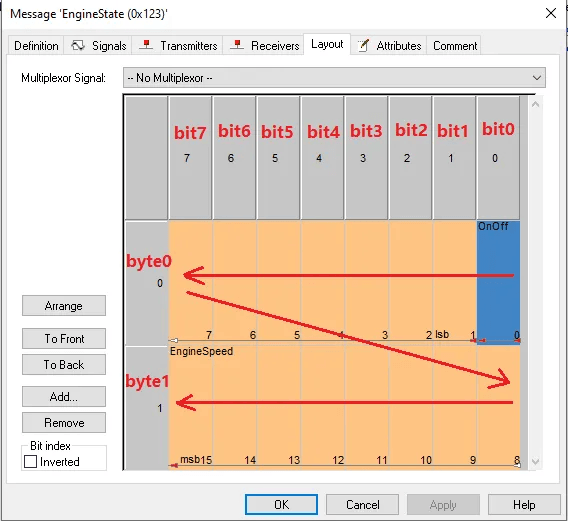Click the Signals tab waveform icon
The height and width of the screenshot is (521, 568).
pos(78,46)
